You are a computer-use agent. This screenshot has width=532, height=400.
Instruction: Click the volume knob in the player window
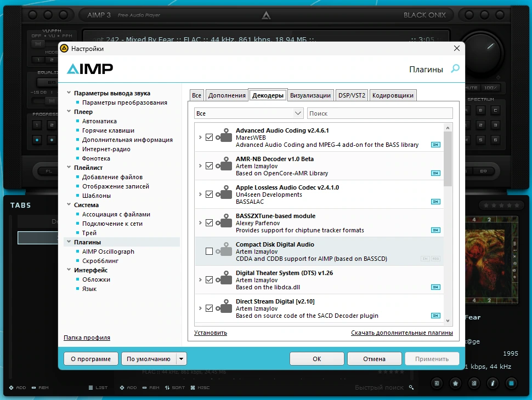point(480,53)
